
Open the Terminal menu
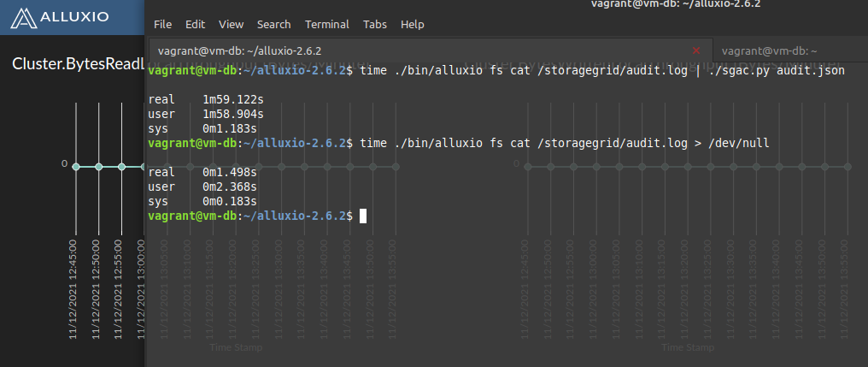(326, 25)
